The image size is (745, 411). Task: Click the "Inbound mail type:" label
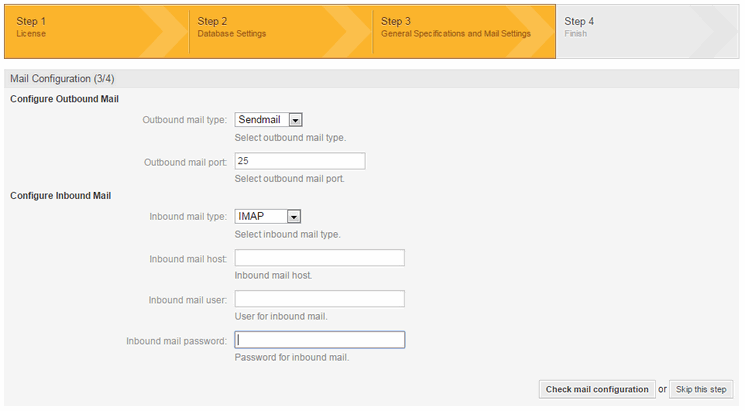pyautogui.click(x=188, y=216)
